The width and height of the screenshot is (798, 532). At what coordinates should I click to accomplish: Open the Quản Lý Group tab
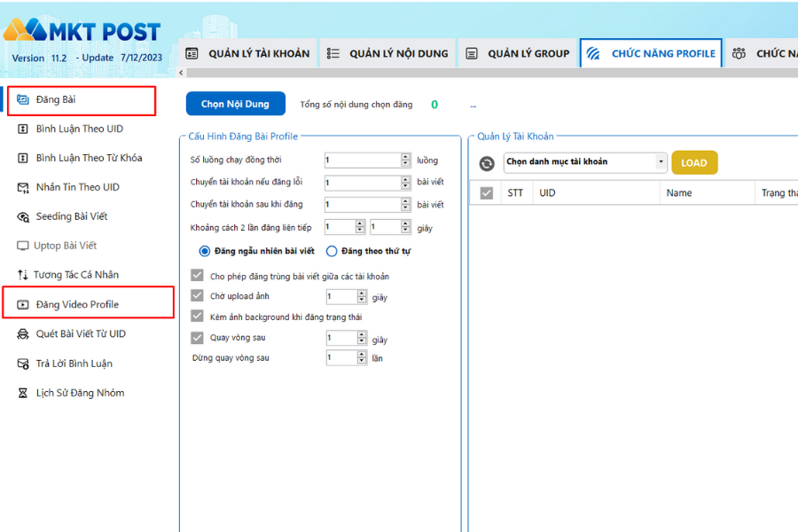pyautogui.click(x=518, y=53)
